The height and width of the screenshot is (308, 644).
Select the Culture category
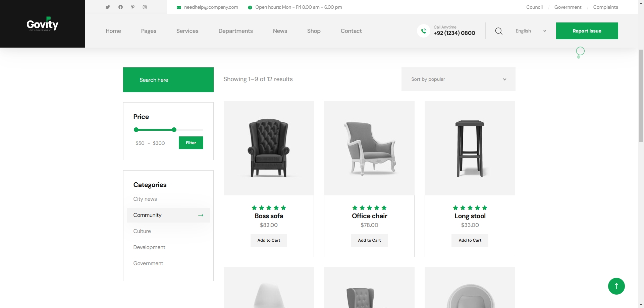point(142,231)
